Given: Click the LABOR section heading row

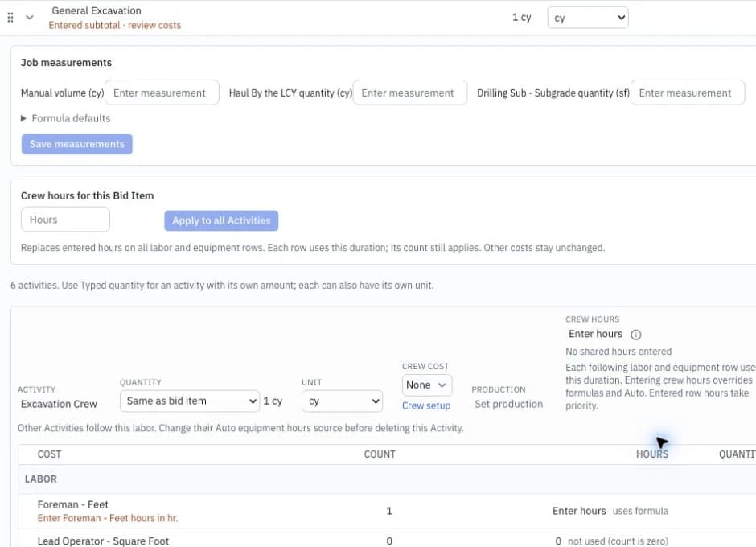Looking at the screenshot, I should click(x=387, y=479).
